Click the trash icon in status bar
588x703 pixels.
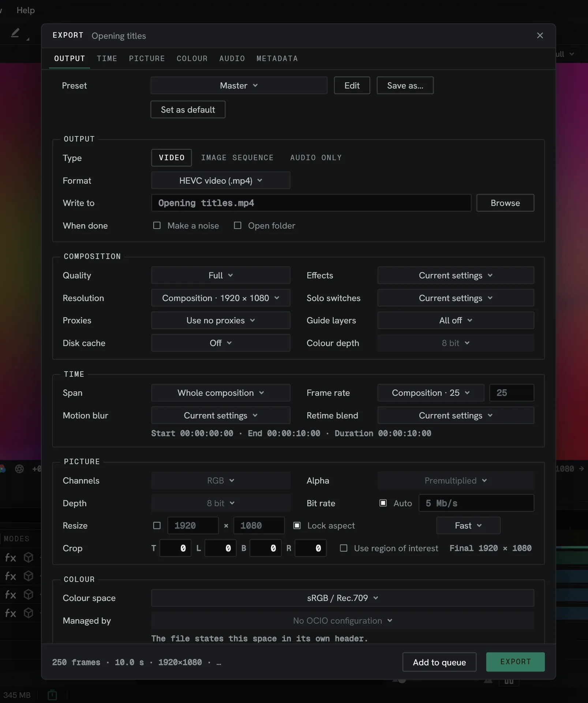[x=52, y=695]
